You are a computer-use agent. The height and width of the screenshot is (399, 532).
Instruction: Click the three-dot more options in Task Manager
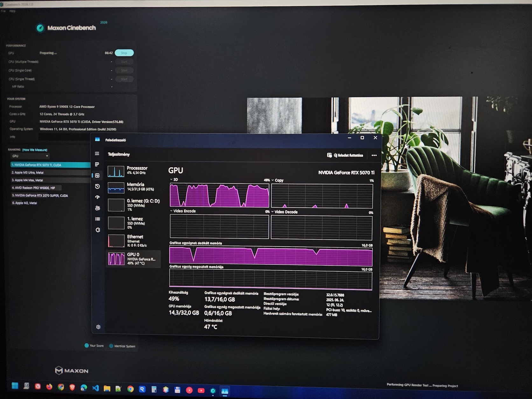coord(374,155)
